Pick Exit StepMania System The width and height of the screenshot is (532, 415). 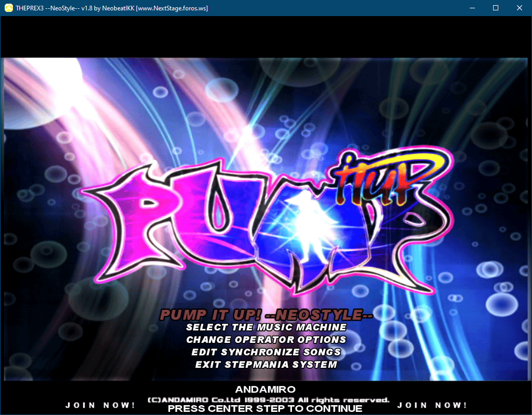(266, 365)
